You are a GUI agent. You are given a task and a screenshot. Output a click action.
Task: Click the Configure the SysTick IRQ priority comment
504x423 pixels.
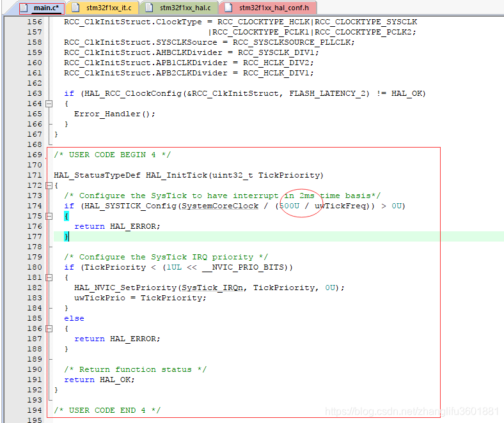pos(166,257)
